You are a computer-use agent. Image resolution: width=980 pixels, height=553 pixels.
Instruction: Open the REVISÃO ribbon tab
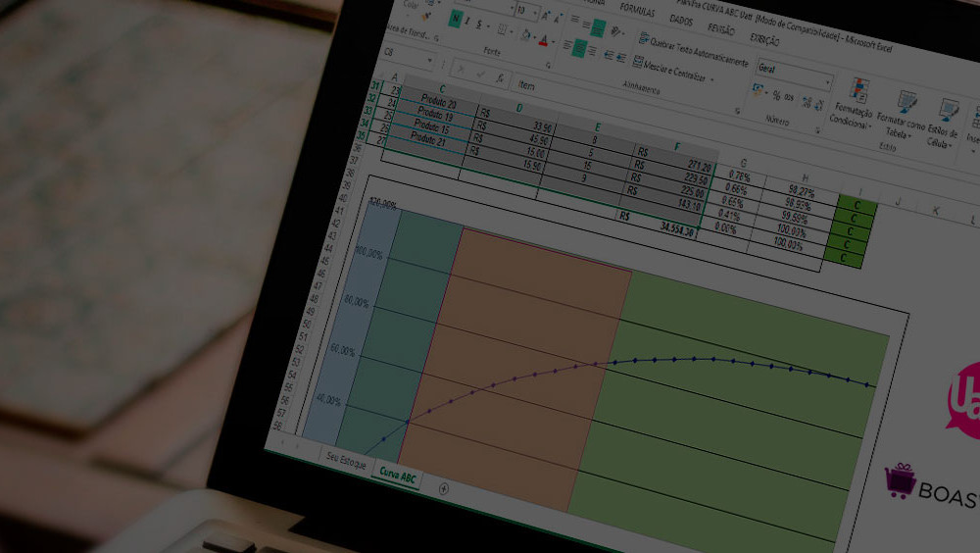720,30
